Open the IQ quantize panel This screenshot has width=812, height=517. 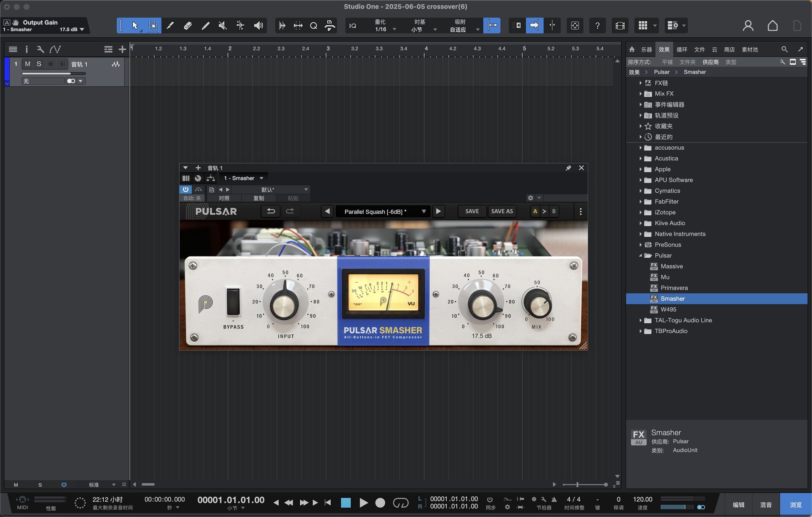point(353,26)
